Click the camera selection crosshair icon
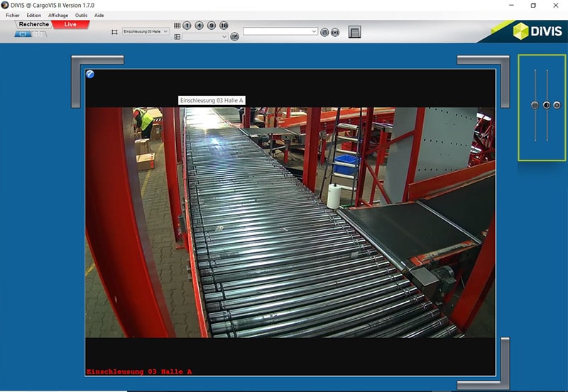The width and height of the screenshot is (568, 392). (x=114, y=32)
